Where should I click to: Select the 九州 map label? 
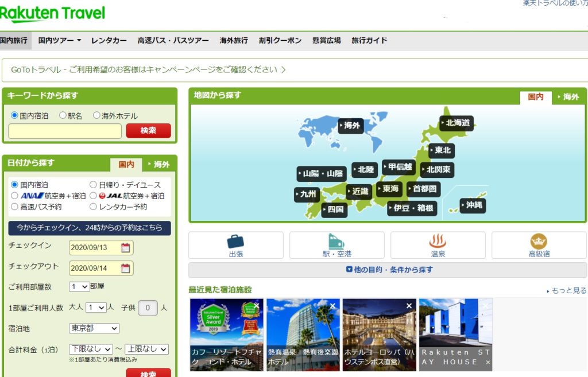pos(307,194)
